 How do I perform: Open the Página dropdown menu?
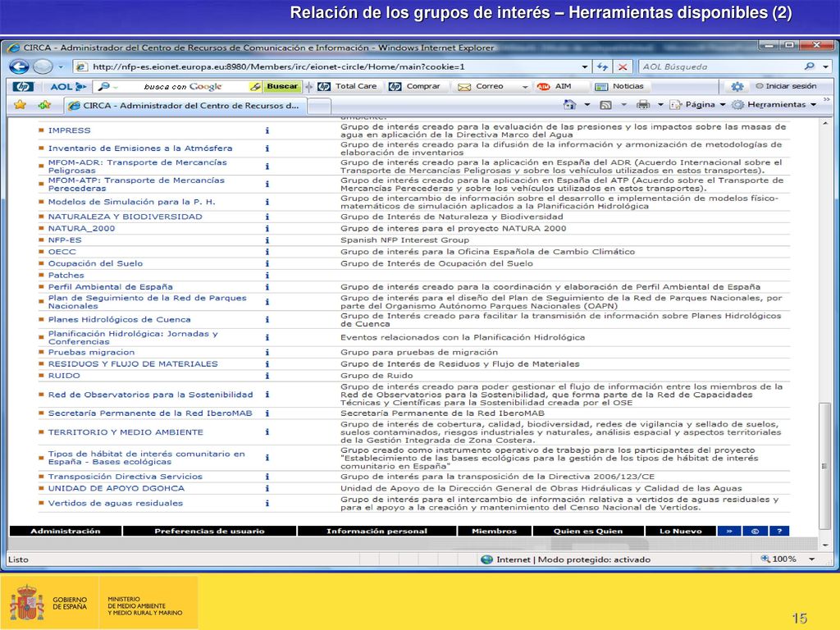697,104
